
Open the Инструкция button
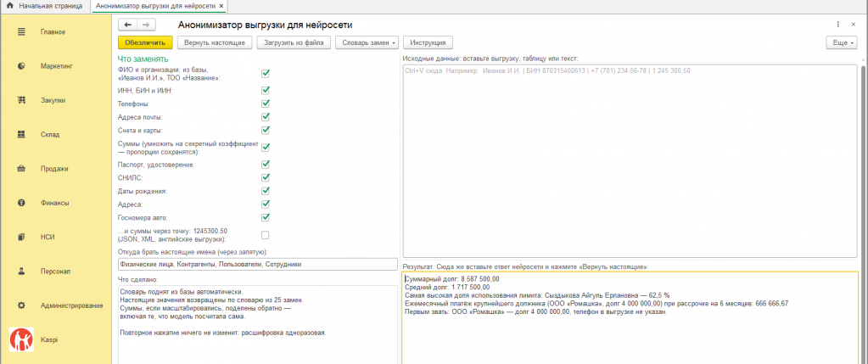point(428,42)
